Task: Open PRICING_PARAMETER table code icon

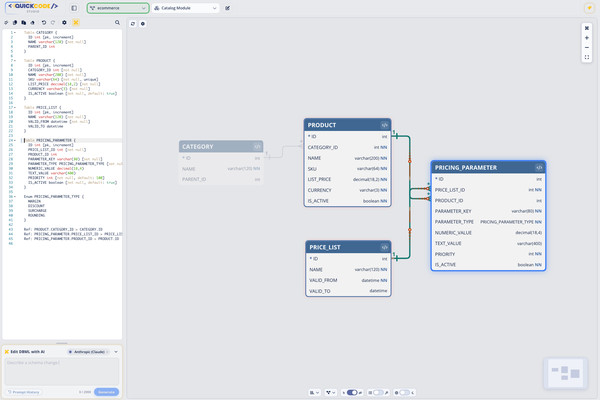Action: (x=539, y=168)
